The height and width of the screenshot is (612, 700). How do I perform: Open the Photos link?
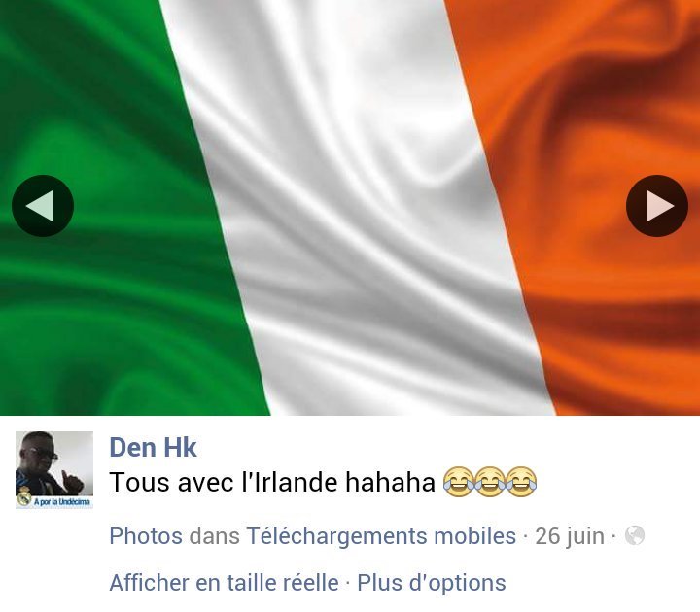point(146,535)
